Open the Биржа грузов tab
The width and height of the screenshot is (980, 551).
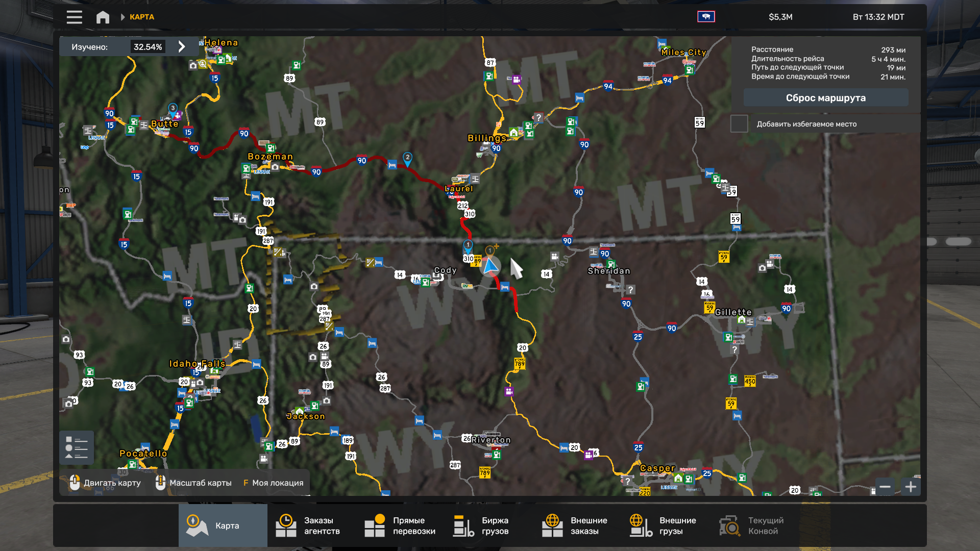pos(489,525)
